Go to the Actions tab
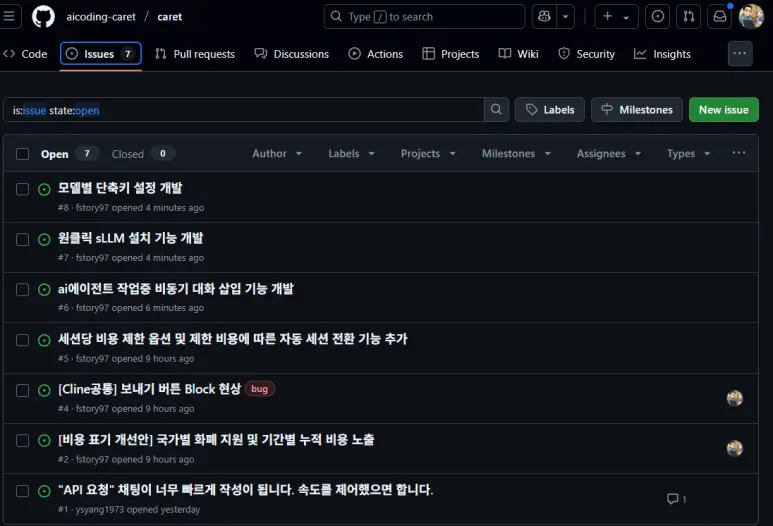This screenshot has width=773, height=526. coord(376,54)
